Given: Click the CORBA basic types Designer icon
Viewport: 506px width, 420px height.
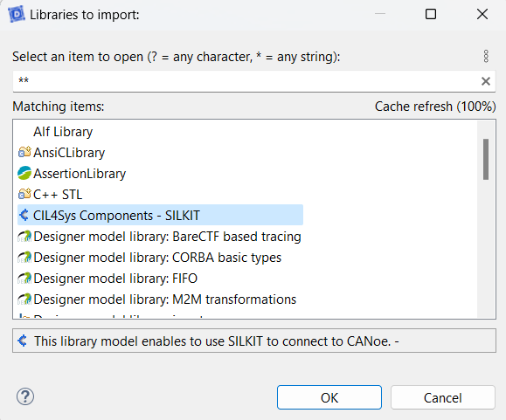Looking at the screenshot, I should click(x=24, y=258).
